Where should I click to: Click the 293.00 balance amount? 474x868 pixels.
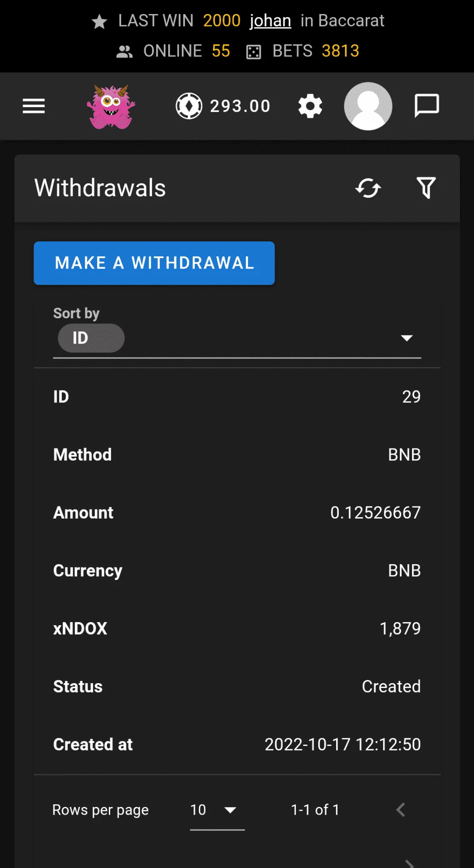tap(240, 106)
